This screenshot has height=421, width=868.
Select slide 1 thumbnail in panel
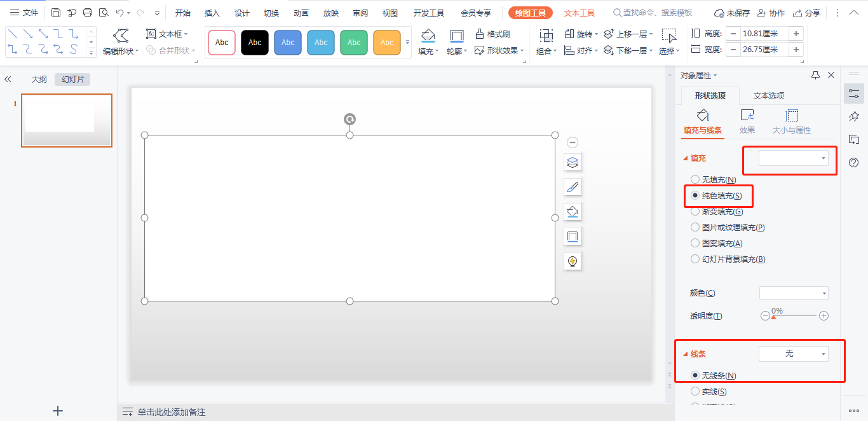click(x=67, y=120)
